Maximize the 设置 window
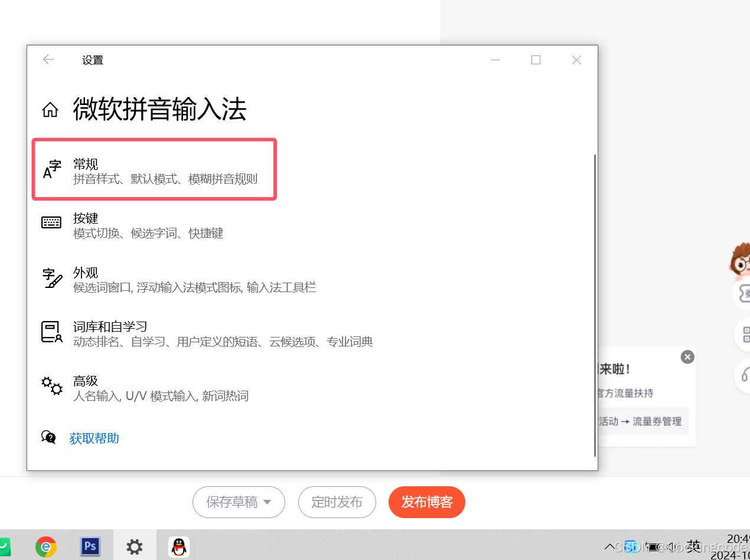This screenshot has height=560, width=750. [536, 60]
